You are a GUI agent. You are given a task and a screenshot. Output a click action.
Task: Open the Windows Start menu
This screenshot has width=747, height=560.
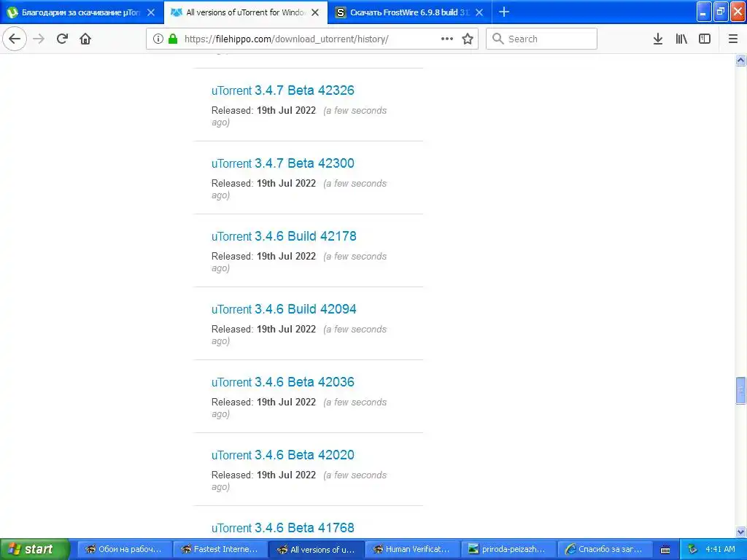(x=35, y=549)
